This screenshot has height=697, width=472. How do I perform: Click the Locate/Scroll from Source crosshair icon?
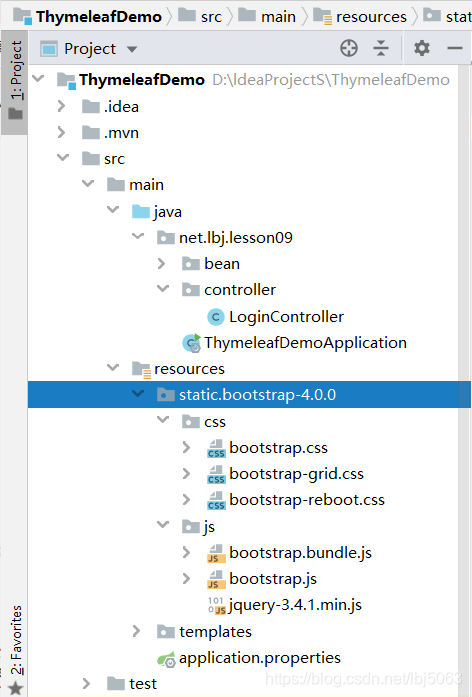click(349, 48)
